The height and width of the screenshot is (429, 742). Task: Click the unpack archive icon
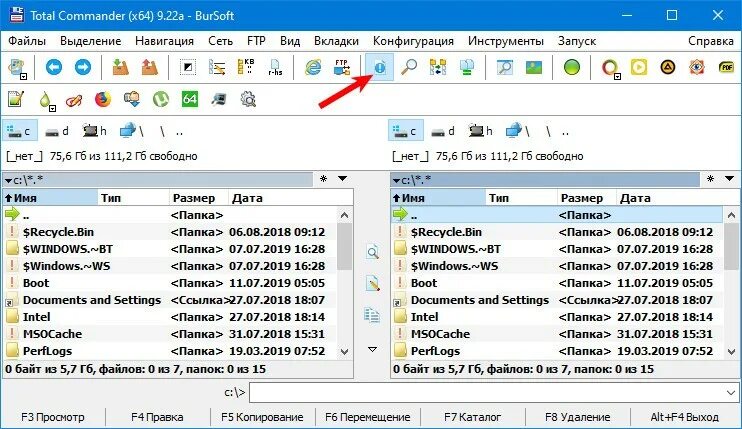[x=150, y=67]
